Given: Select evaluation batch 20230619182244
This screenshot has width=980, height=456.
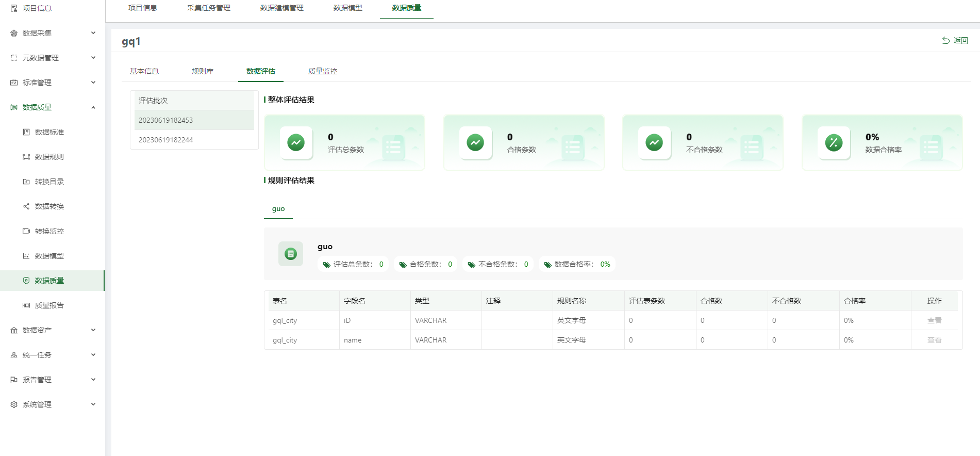Looking at the screenshot, I should [x=194, y=140].
